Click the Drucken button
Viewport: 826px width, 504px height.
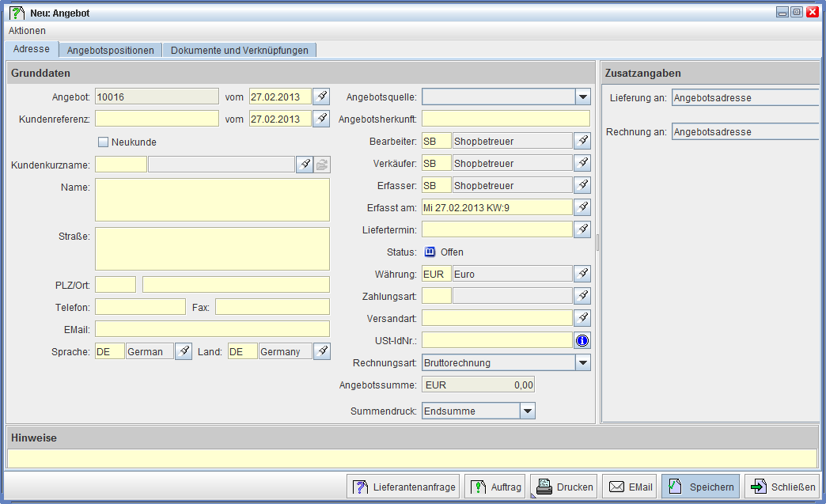click(x=565, y=487)
